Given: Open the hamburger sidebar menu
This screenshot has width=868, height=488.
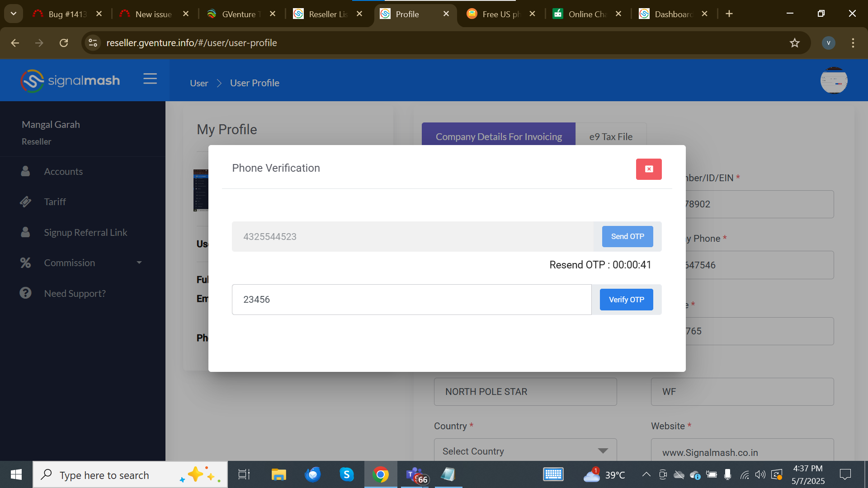Looking at the screenshot, I should click(x=150, y=79).
